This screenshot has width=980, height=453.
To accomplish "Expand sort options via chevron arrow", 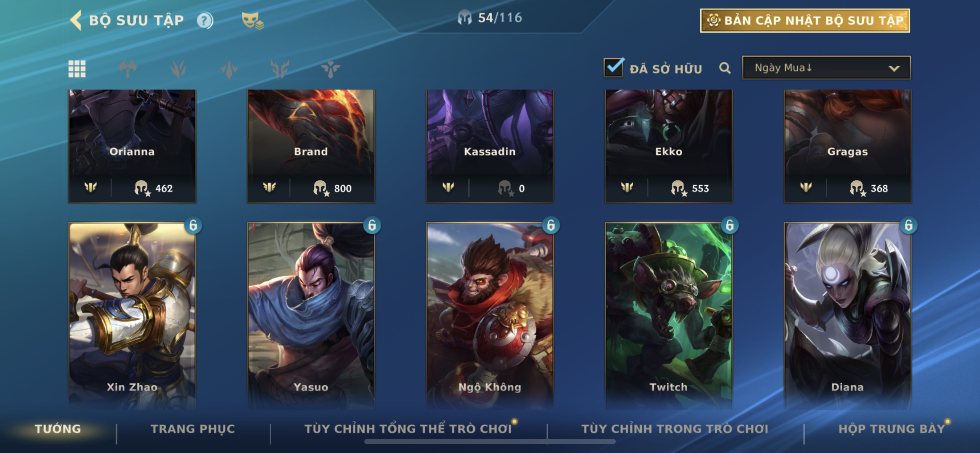I will click(x=894, y=69).
